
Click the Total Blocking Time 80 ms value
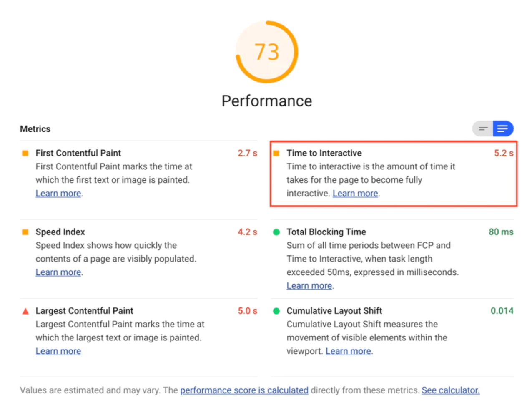(501, 232)
